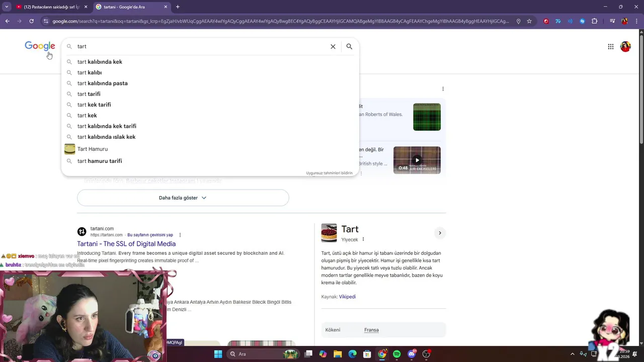Screen dimensions: 644x362
Task: Open the Chrome profile avatar in toolbar
Action: pyautogui.click(x=624, y=21)
